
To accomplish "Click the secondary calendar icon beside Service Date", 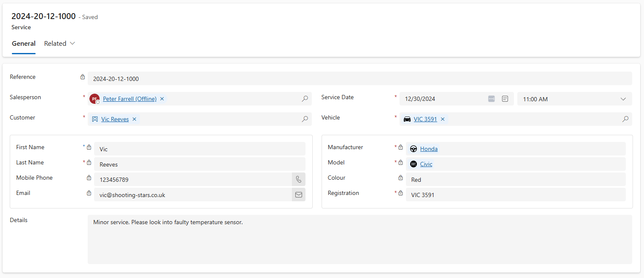I will [x=505, y=98].
